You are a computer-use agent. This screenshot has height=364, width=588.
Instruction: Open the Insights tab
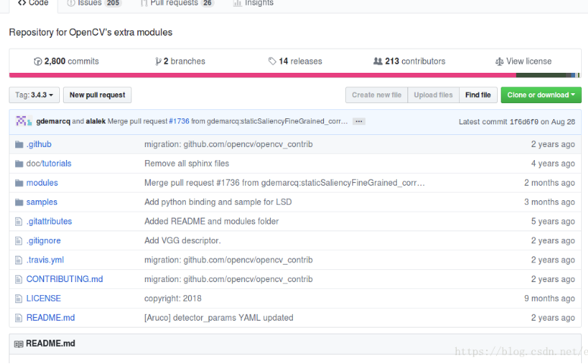tap(253, 3)
